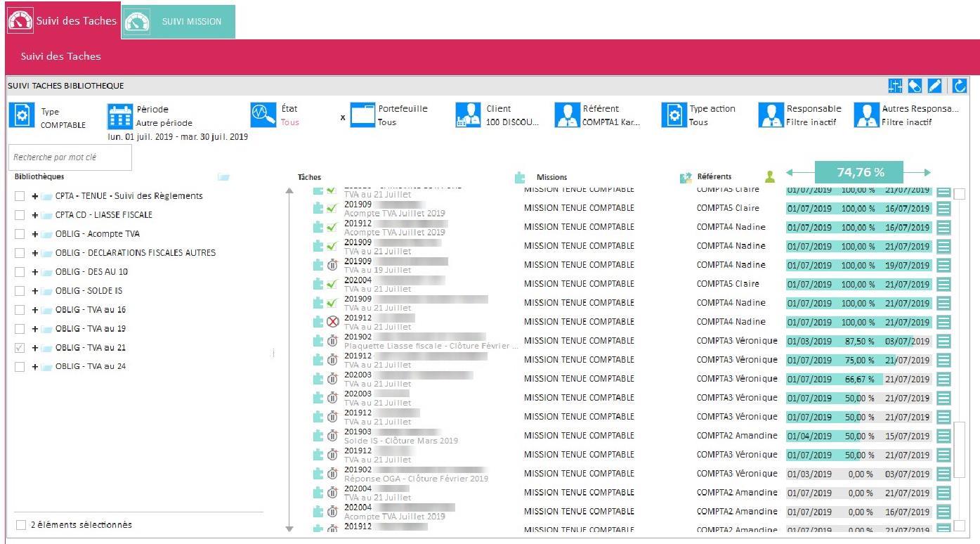Click the SUIVI MISSION tab gauge icon
The width and height of the screenshot is (980, 544).
coord(137,22)
